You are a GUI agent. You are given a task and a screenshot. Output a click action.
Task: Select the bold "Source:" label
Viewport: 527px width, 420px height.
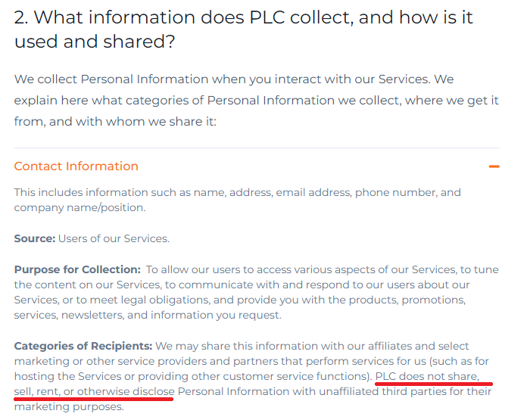pyautogui.click(x=35, y=238)
